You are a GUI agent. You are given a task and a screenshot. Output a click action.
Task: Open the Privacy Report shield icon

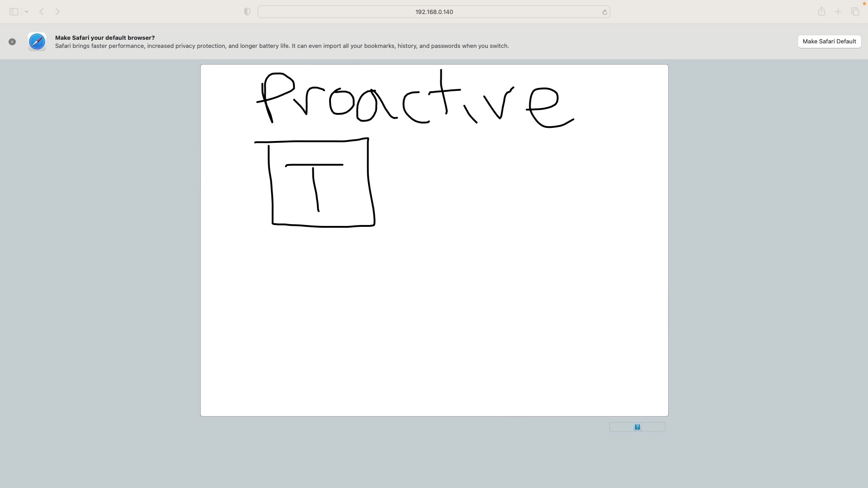point(247,12)
